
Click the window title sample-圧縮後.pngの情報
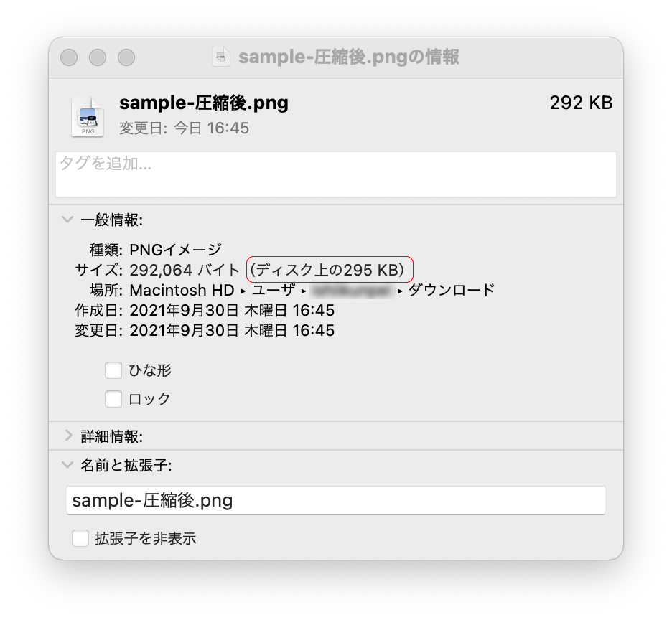click(x=349, y=57)
